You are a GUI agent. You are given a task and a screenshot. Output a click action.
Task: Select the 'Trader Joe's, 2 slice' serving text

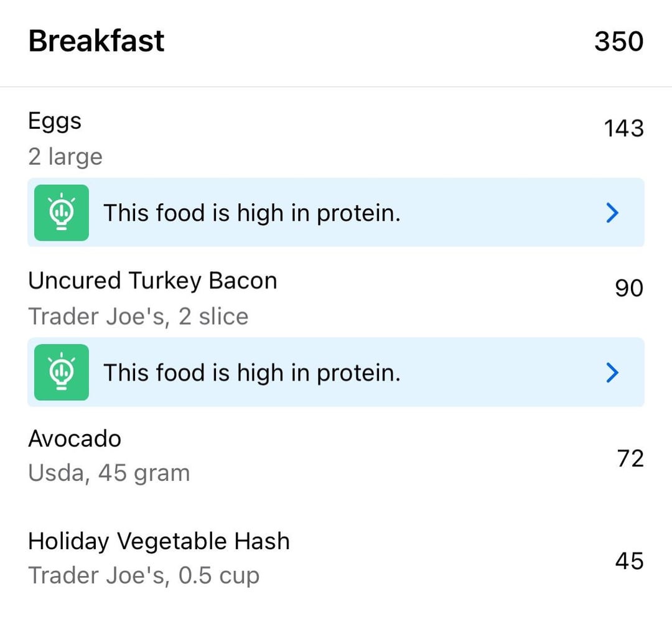[x=138, y=317]
